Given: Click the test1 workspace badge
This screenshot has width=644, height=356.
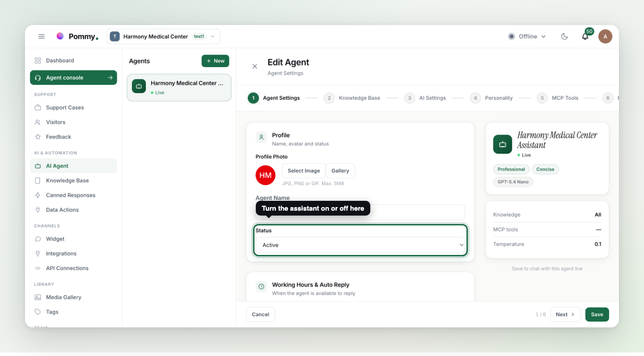Looking at the screenshot, I should coord(199,37).
